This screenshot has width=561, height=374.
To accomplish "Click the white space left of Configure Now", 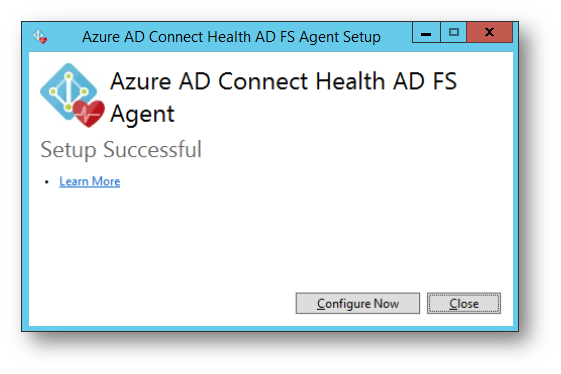I will point(161,303).
